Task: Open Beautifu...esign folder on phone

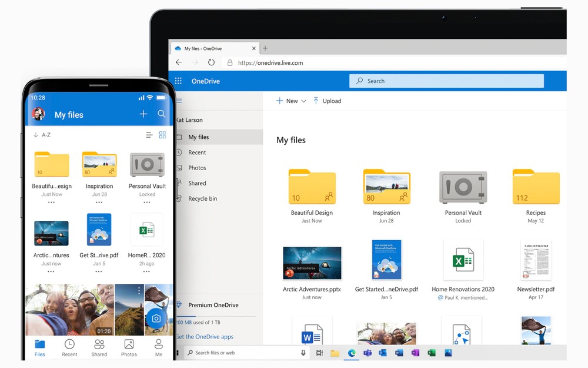Action: pyautogui.click(x=52, y=164)
